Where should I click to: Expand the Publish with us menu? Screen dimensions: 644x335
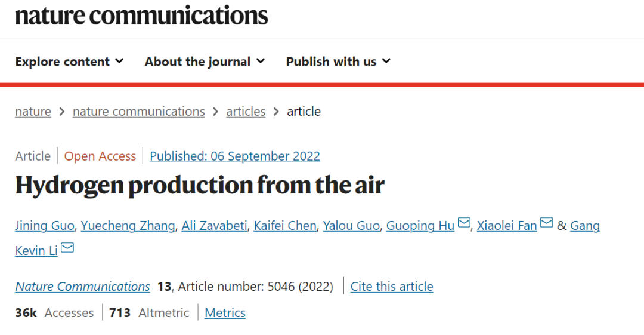click(x=338, y=62)
